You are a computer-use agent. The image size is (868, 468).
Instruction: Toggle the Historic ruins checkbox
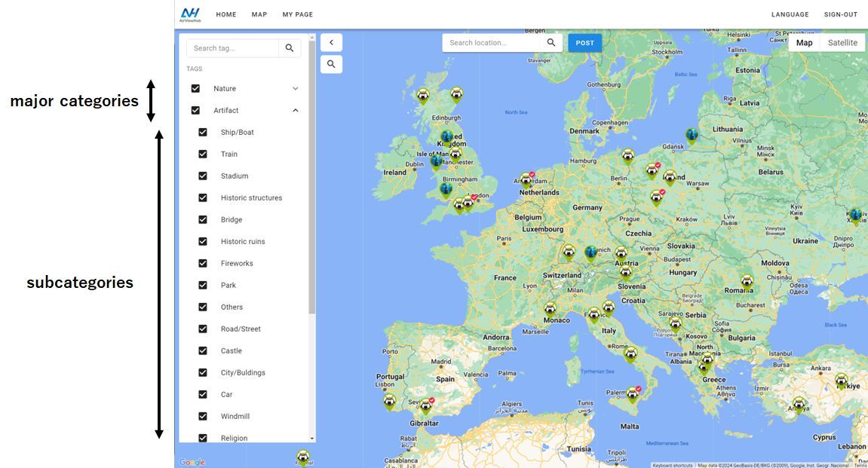[x=203, y=241]
